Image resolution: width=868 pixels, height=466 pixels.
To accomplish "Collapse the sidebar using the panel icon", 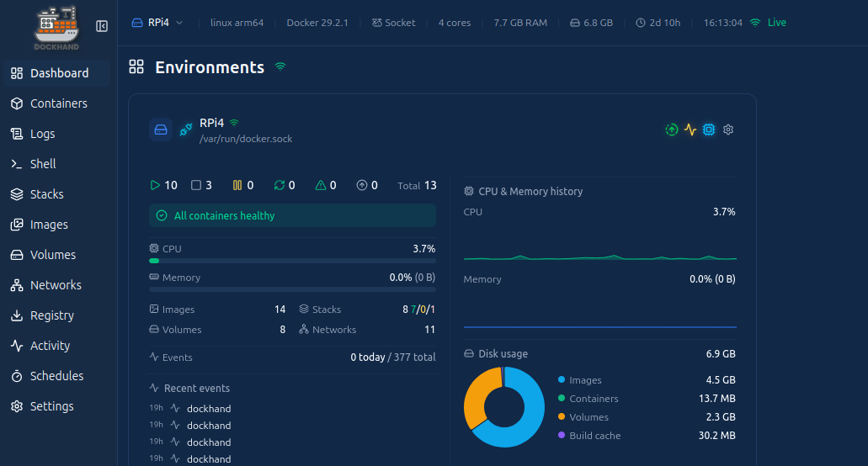I will (x=102, y=26).
